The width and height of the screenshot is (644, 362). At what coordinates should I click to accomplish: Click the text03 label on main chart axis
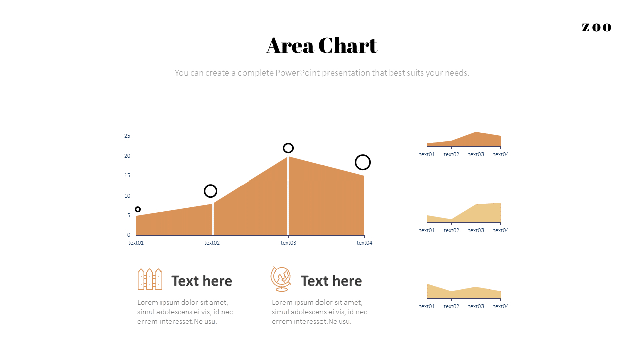[x=288, y=243]
